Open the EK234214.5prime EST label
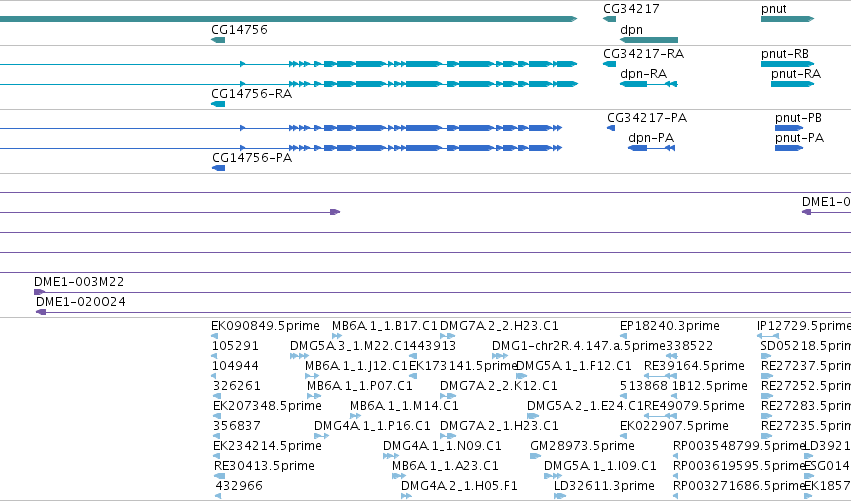851x501 pixels. click(x=267, y=446)
